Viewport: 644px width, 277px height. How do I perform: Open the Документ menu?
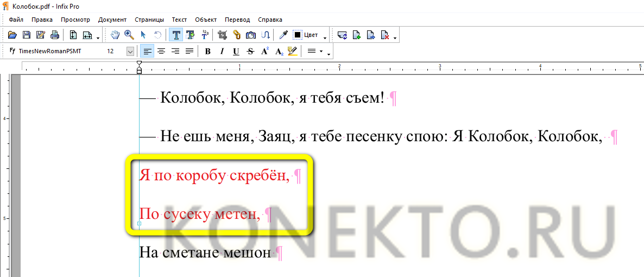tap(112, 20)
